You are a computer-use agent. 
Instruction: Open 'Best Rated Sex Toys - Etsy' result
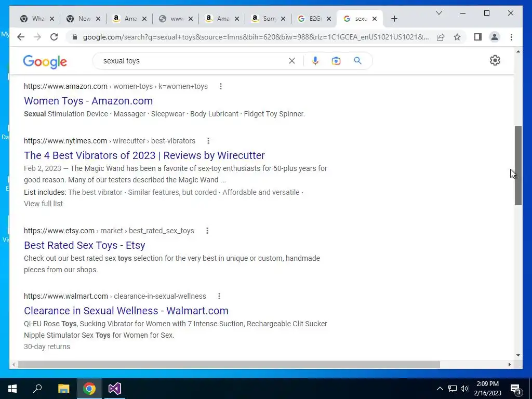[x=85, y=245]
